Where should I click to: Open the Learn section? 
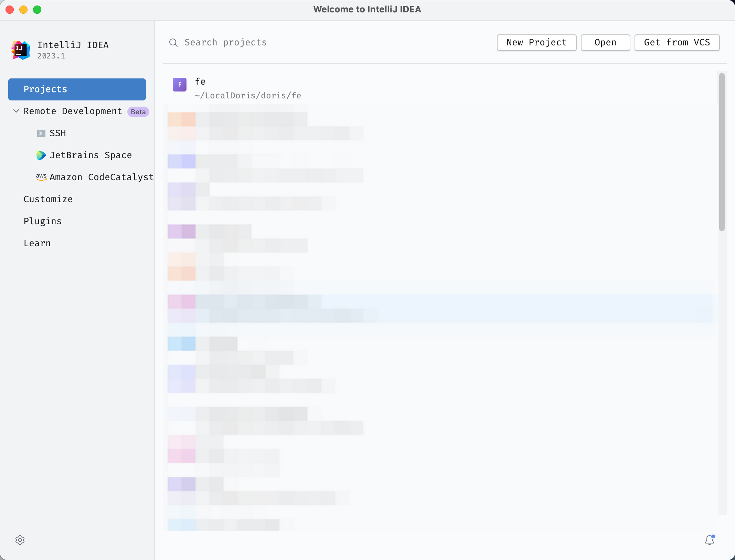click(37, 244)
